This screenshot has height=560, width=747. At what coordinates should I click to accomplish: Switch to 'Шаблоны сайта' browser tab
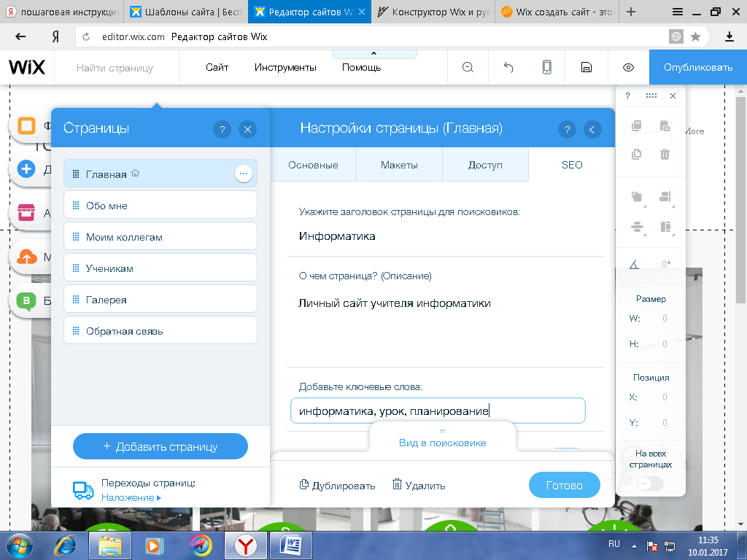coord(186,12)
